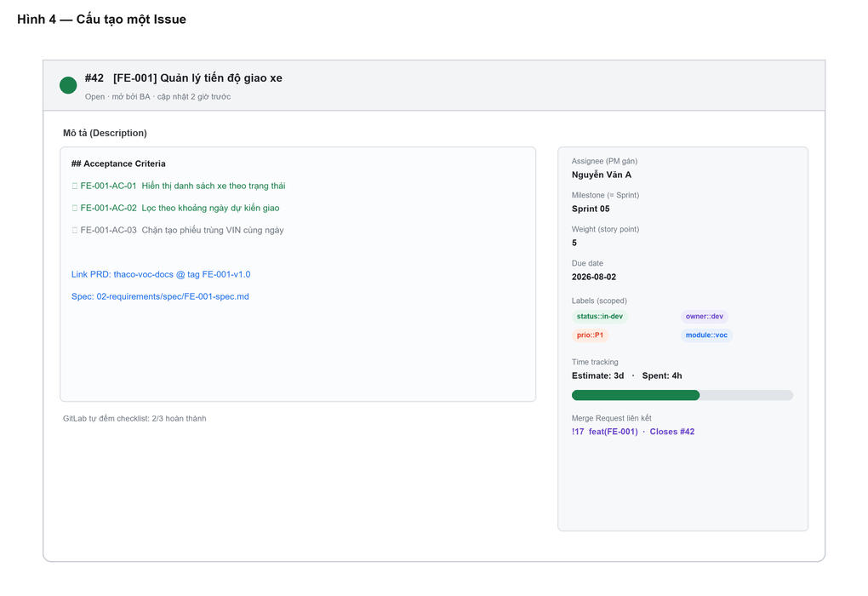Click the issue number #42
868x596 pixels.
94,78
